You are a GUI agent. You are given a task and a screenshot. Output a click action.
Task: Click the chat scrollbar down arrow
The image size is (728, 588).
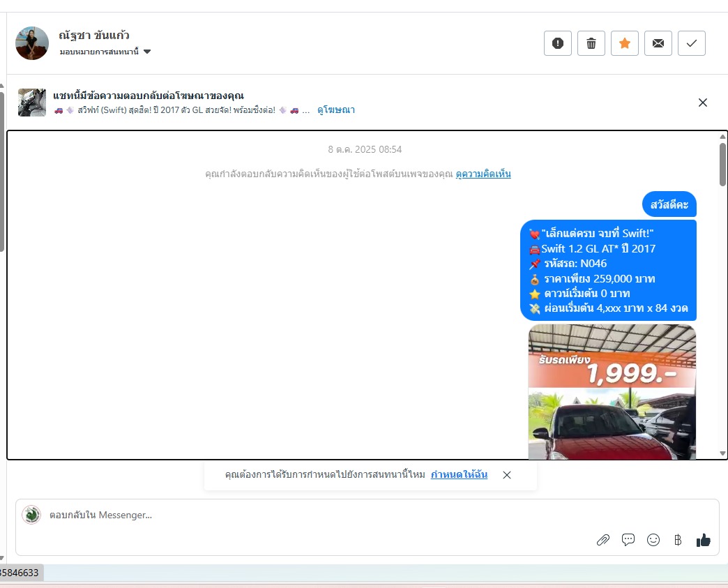click(722, 453)
